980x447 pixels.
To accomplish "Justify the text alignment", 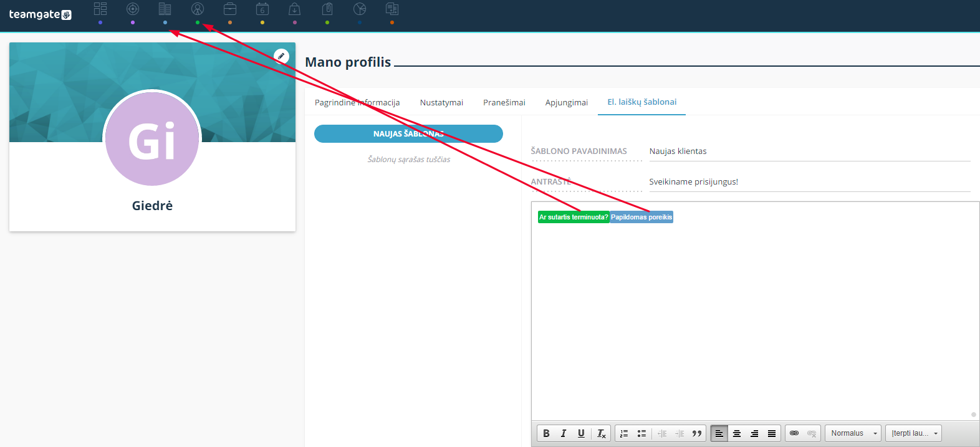I will click(772, 433).
